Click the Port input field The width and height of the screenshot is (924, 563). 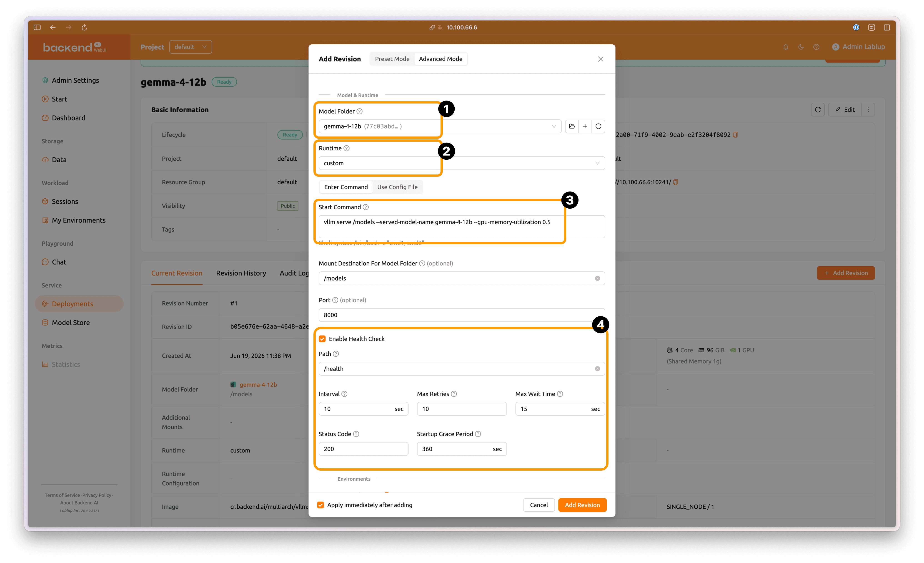462,315
